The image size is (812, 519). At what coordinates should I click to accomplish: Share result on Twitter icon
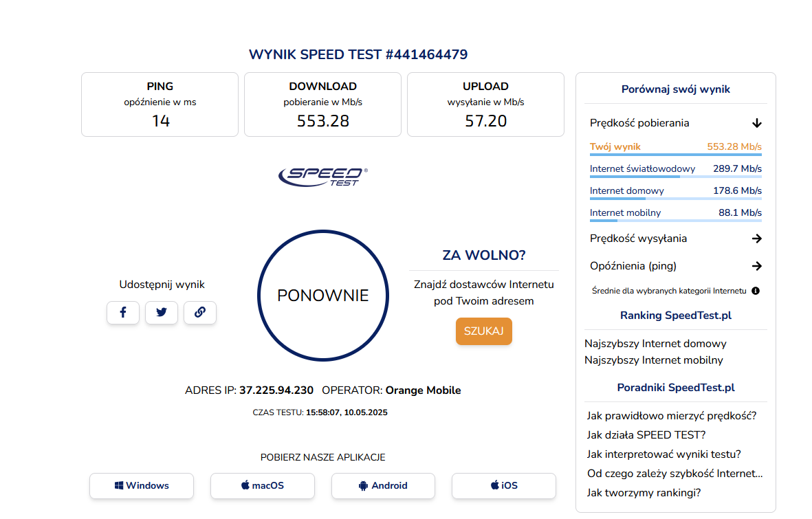pyautogui.click(x=162, y=312)
